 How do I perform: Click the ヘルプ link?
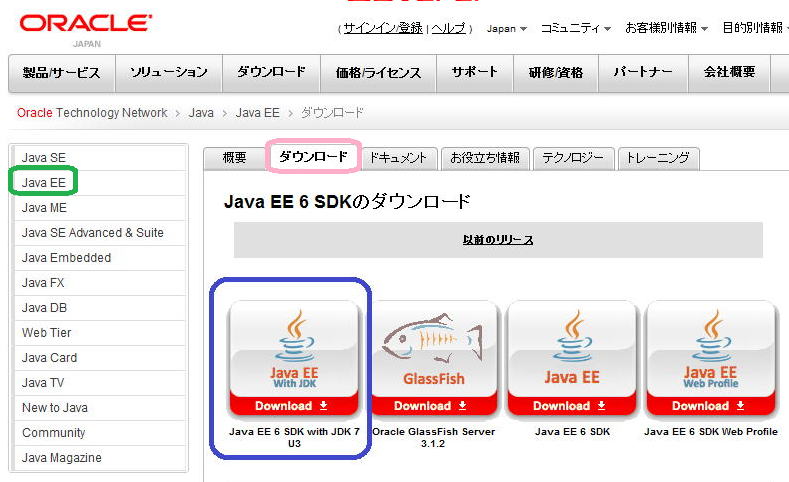(x=448, y=28)
